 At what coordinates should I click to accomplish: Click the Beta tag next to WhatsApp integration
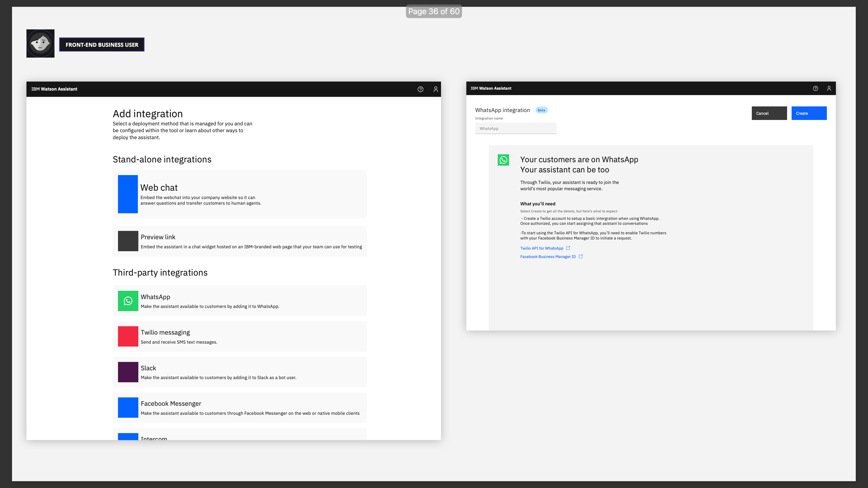pyautogui.click(x=542, y=110)
